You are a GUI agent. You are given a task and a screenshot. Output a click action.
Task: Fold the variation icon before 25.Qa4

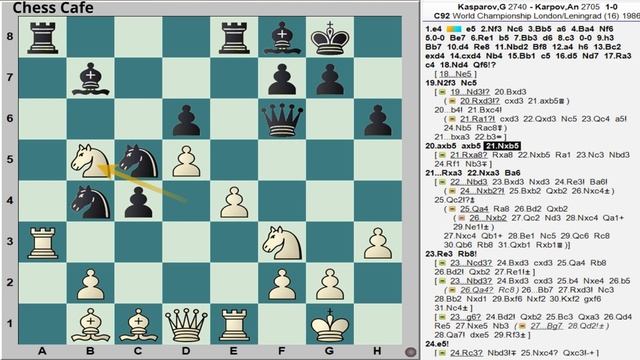click(451, 209)
